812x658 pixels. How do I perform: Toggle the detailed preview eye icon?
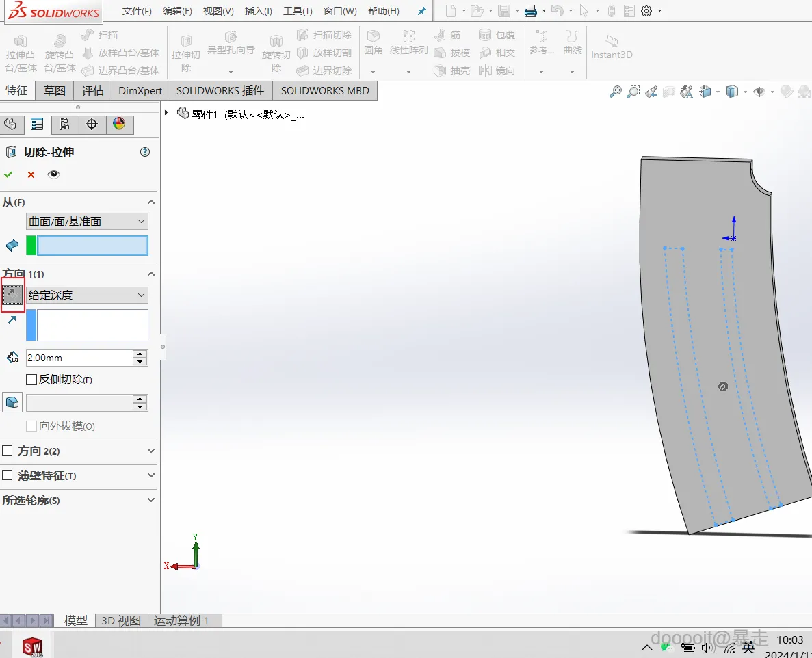tap(53, 174)
